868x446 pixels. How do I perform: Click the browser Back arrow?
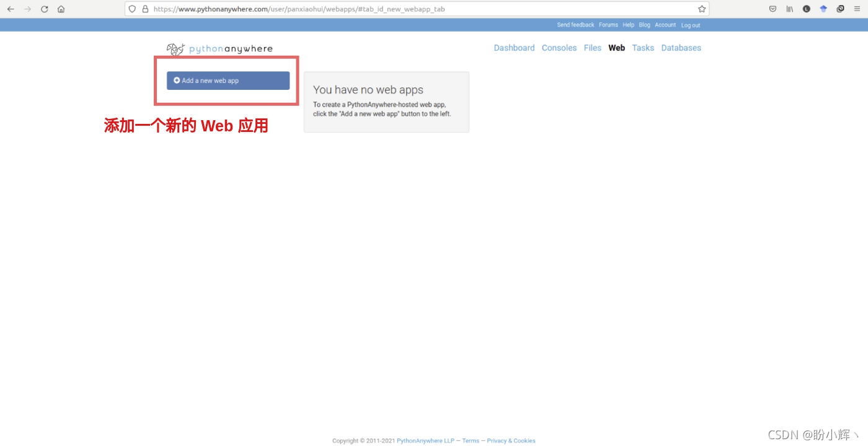coord(11,9)
